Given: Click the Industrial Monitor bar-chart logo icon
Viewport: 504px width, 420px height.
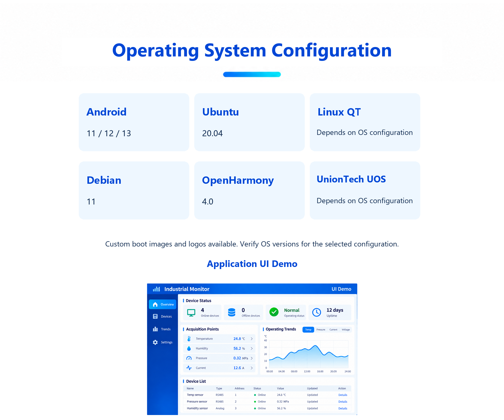Looking at the screenshot, I should tap(156, 289).
